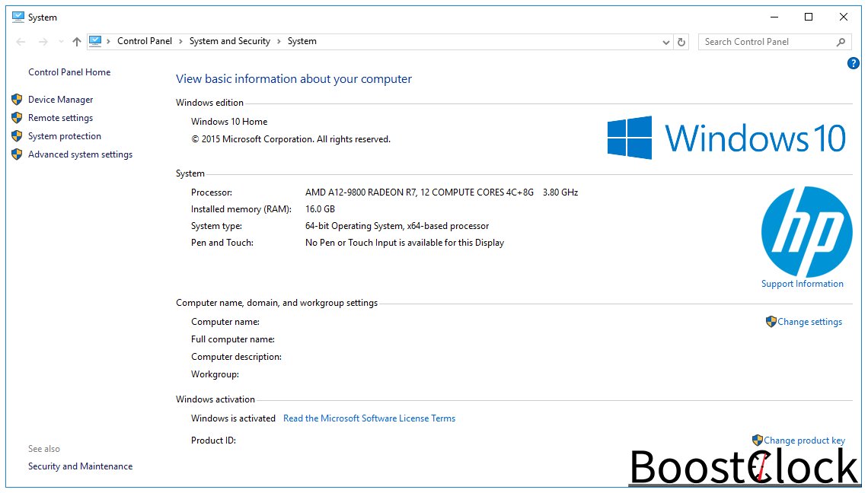Click the HP logo
The height and width of the screenshot is (493, 868).
coord(806,231)
